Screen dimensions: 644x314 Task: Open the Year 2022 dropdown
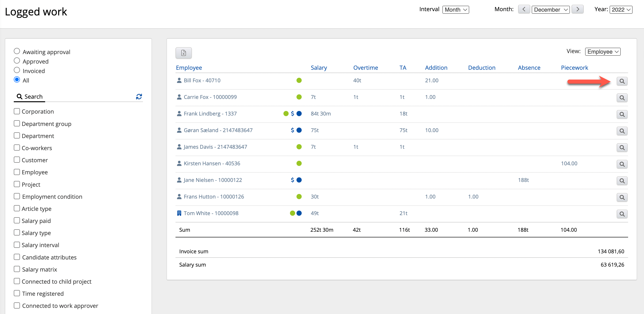point(621,9)
